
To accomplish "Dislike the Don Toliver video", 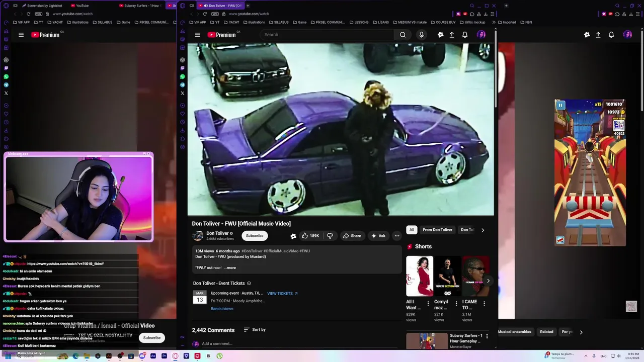I will click(330, 236).
